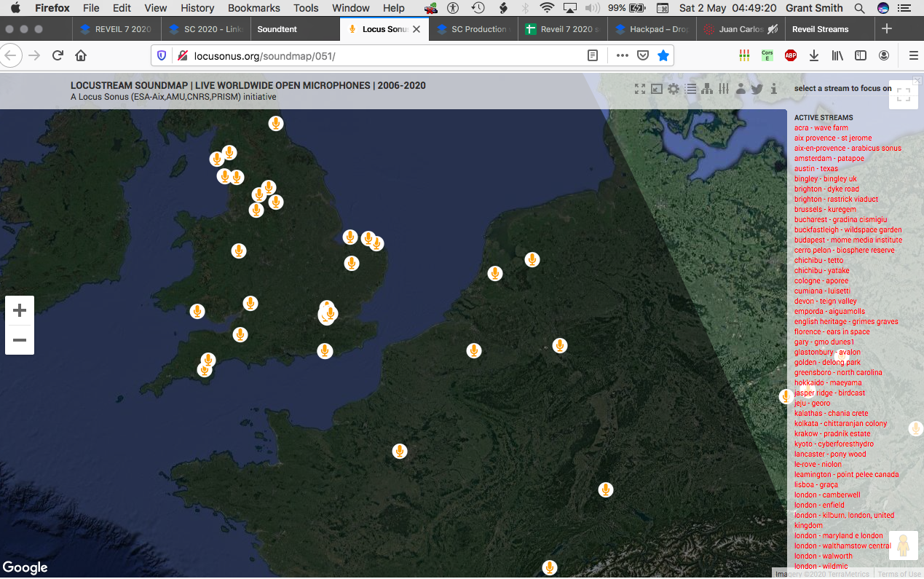Open the Bookmarks menu in menu bar
Screen dimensions: 924x579
[x=253, y=8]
